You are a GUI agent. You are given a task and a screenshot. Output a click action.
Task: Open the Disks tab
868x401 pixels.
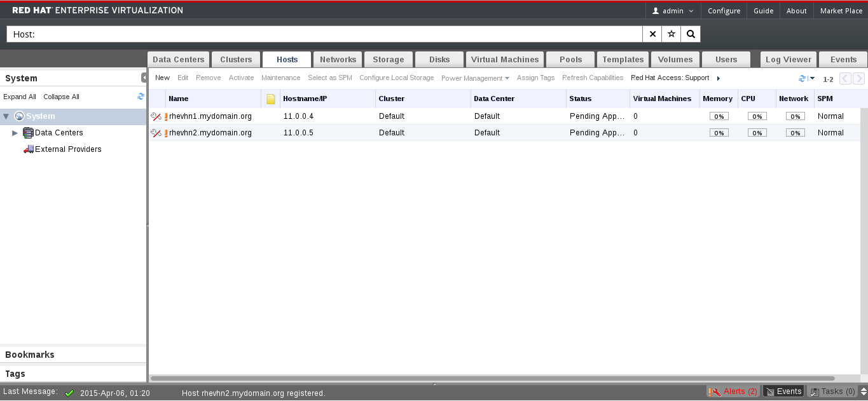439,59
